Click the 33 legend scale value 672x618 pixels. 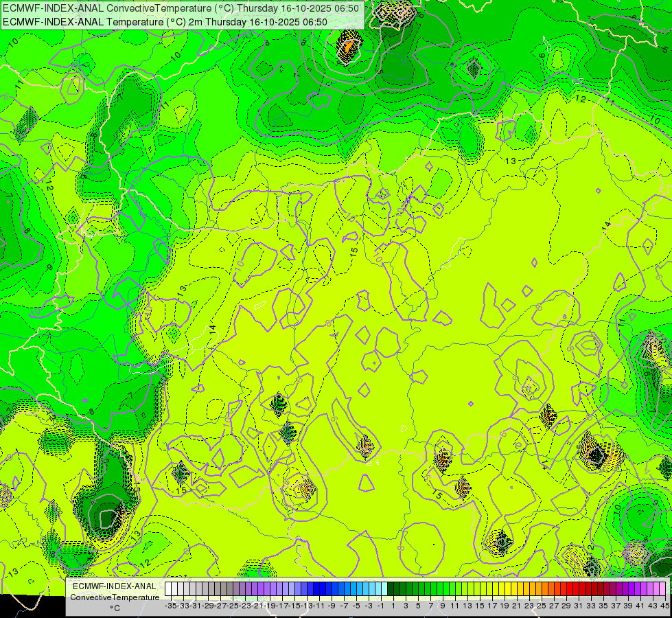[x=591, y=606]
